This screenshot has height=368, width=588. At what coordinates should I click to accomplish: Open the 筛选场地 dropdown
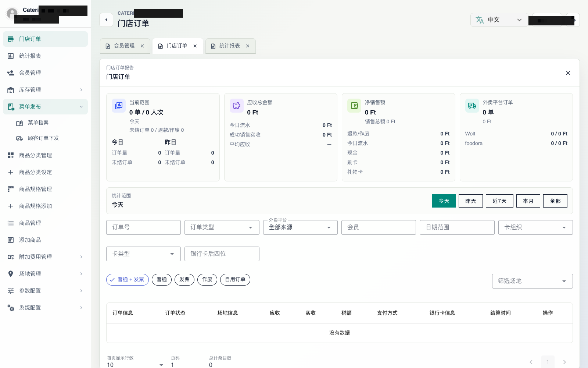click(532, 281)
